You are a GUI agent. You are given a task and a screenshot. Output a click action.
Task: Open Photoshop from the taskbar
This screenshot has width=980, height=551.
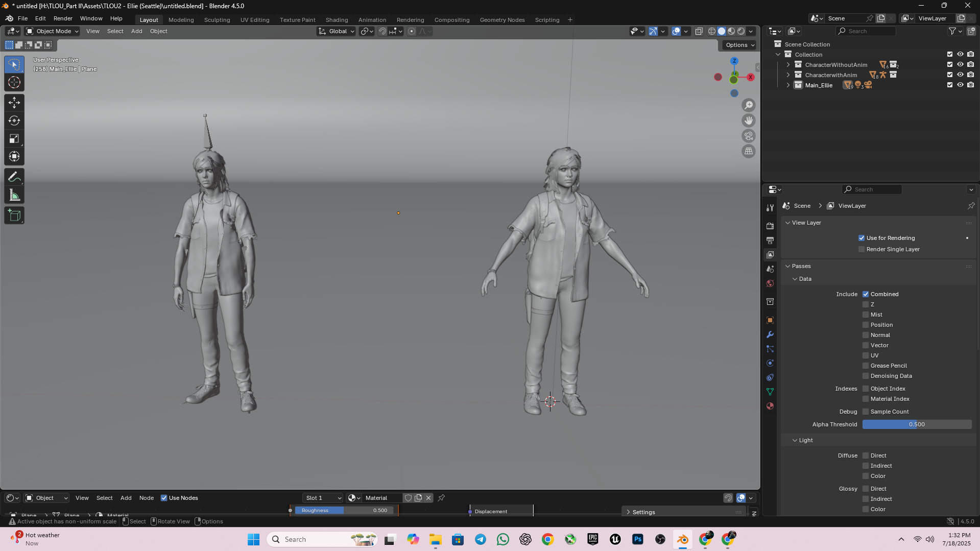click(x=637, y=539)
